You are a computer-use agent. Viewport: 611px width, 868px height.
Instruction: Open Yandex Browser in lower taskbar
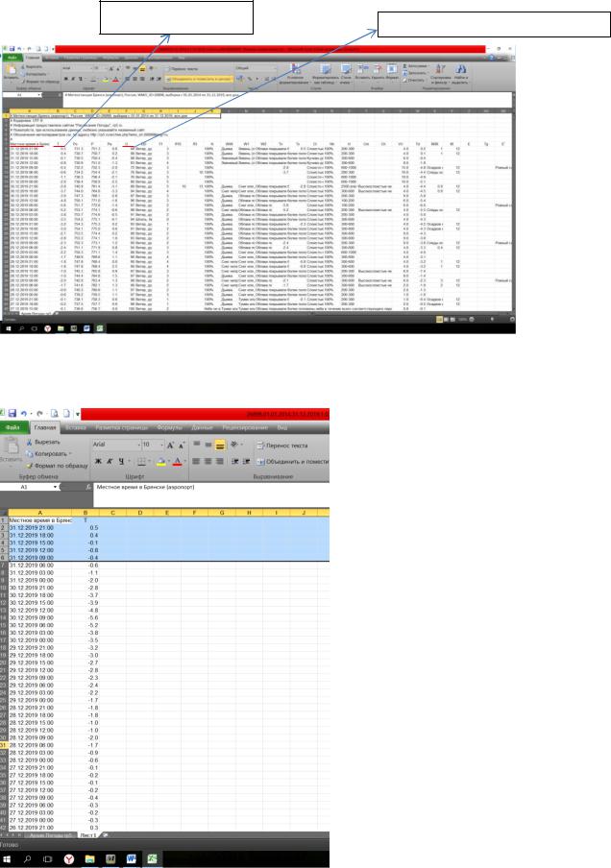tap(68, 859)
